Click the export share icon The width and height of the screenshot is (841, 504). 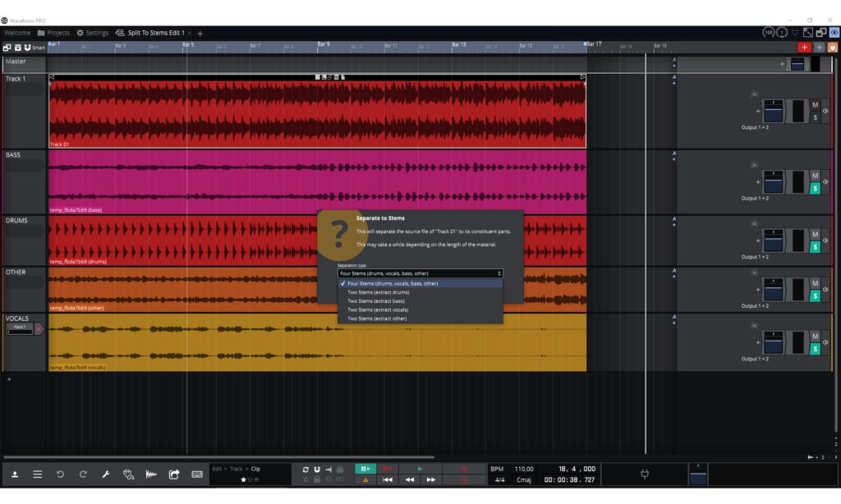[174, 474]
